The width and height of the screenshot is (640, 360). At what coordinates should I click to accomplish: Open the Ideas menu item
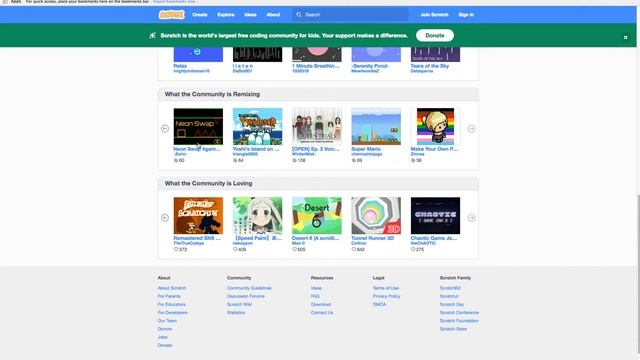coord(250,15)
